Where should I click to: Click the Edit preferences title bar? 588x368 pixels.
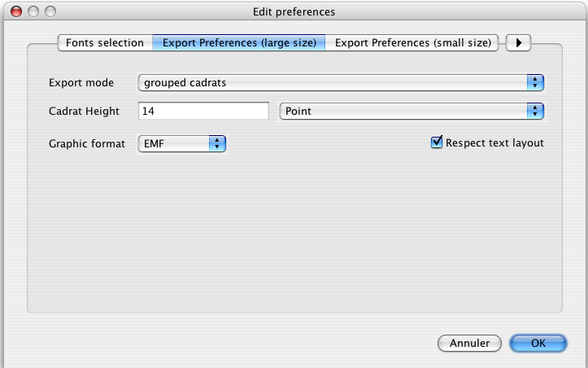pyautogui.click(x=294, y=12)
